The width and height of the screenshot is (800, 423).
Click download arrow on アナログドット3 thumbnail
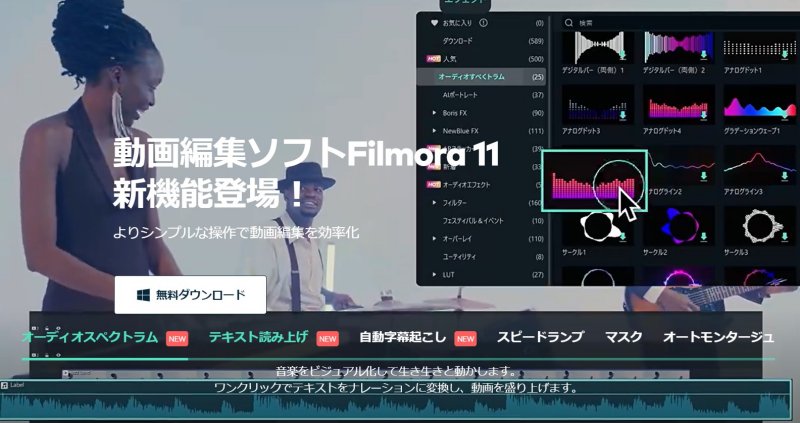pyautogui.click(x=622, y=115)
